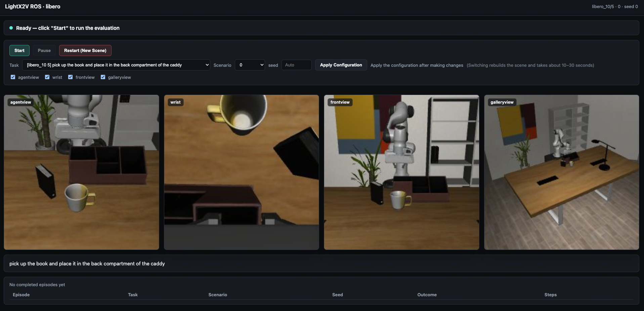The image size is (644, 311).
Task: Click the galleryview label badge
Action: 502,102
